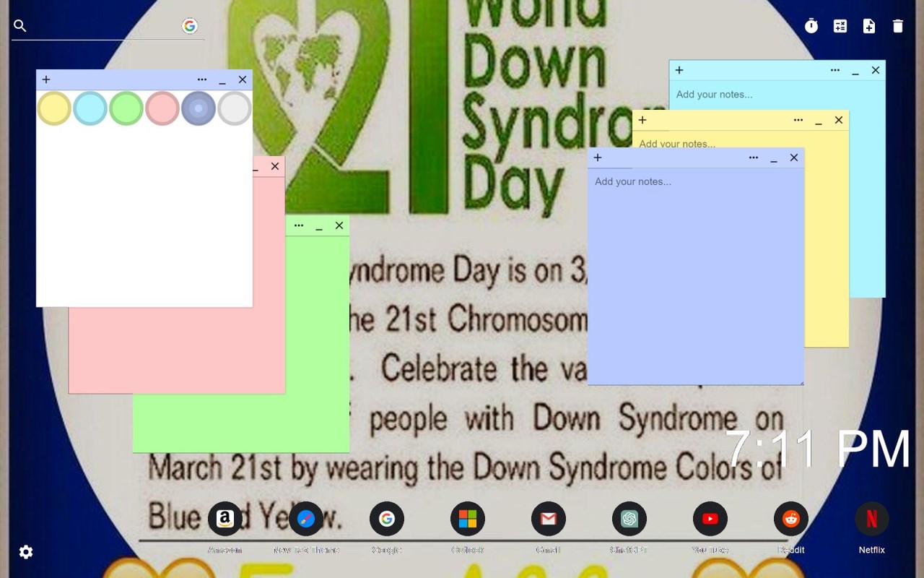Close the white color-picker note
This screenshot has width=924, height=578.
click(x=243, y=79)
